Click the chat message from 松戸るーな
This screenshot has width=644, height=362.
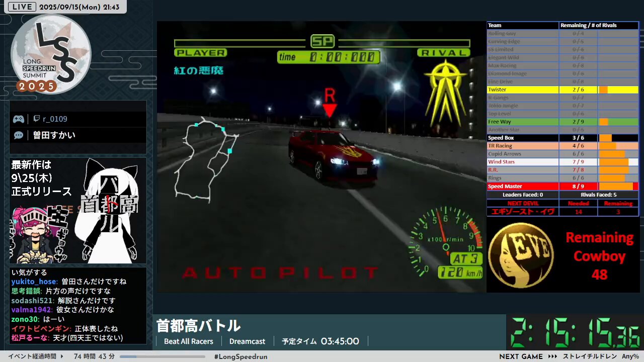67,338
